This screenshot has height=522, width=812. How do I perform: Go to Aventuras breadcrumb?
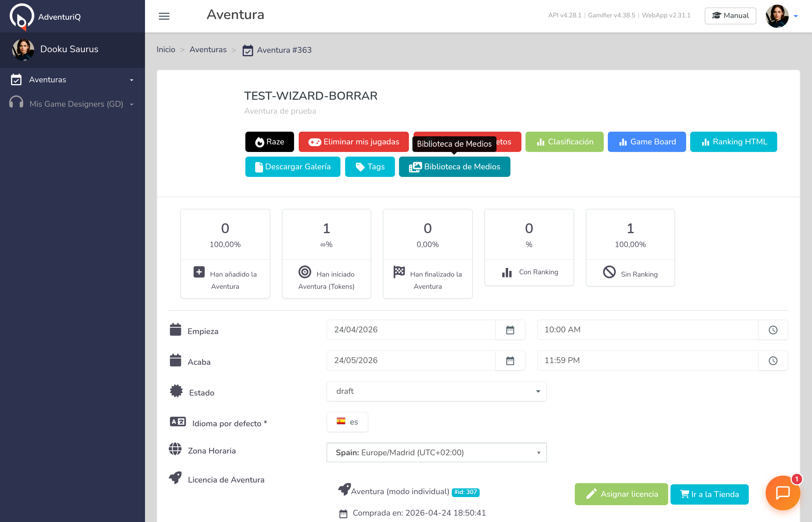208,50
